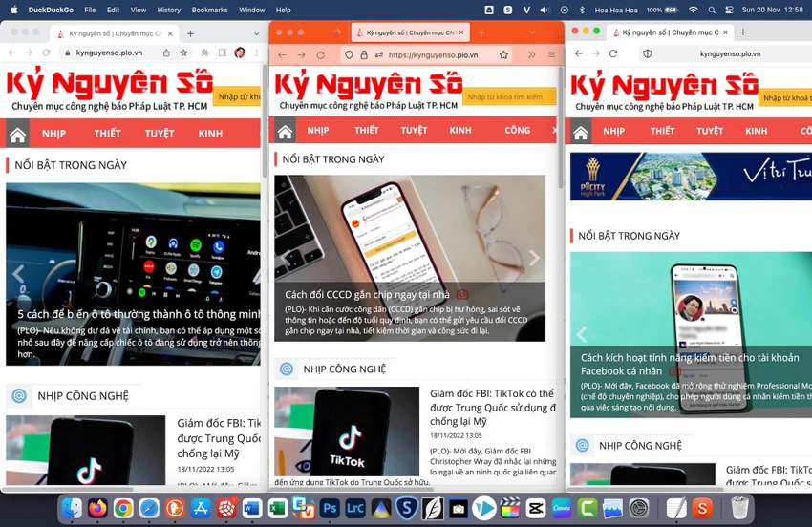Image resolution: width=812 pixels, height=527 pixels.
Task: Open CapCut from the dock
Action: coord(536,508)
